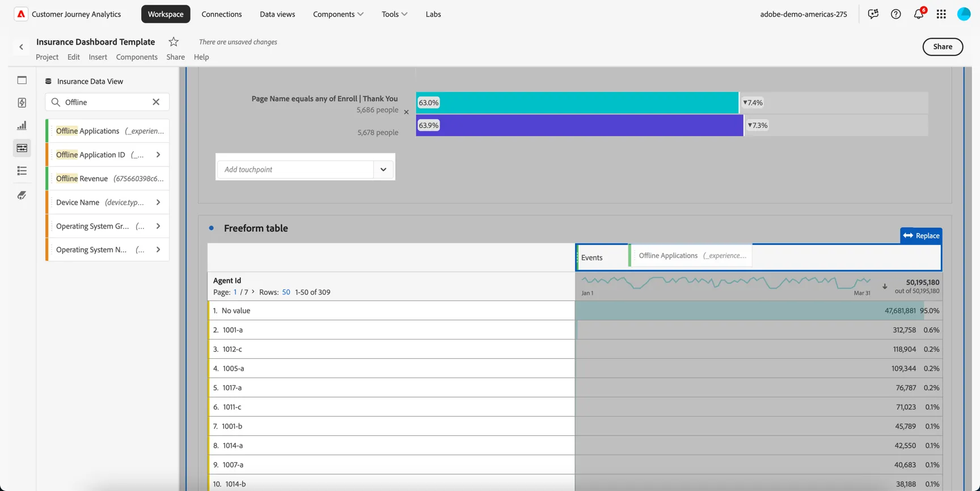This screenshot has height=491, width=980.
Task: Expand the Offline Application ID dimension
Action: pos(158,155)
